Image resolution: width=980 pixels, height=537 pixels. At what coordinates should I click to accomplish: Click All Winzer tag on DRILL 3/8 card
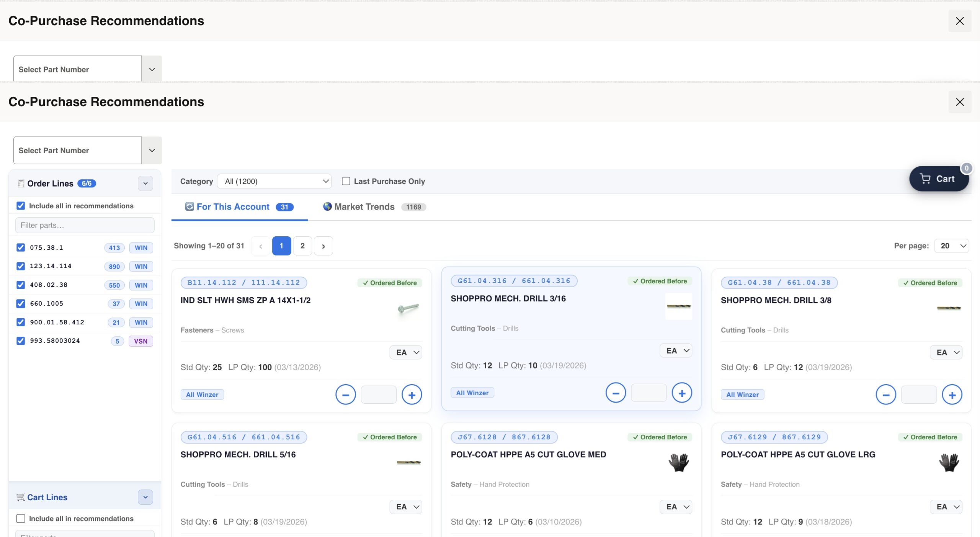743,395
